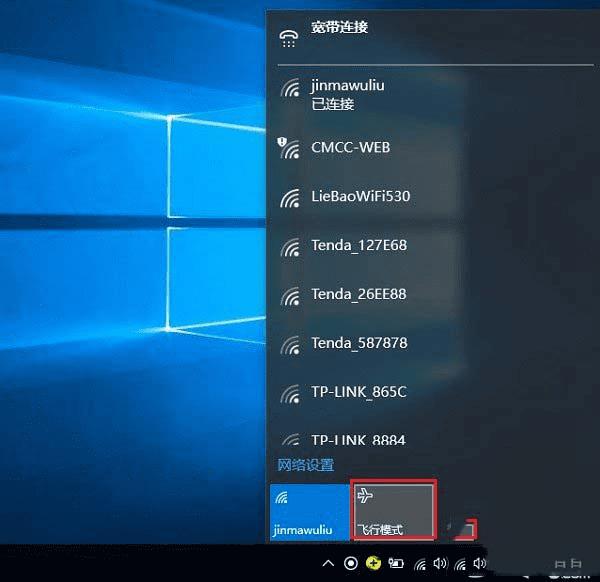Show hidden tray icons with the up chevron

(328, 563)
